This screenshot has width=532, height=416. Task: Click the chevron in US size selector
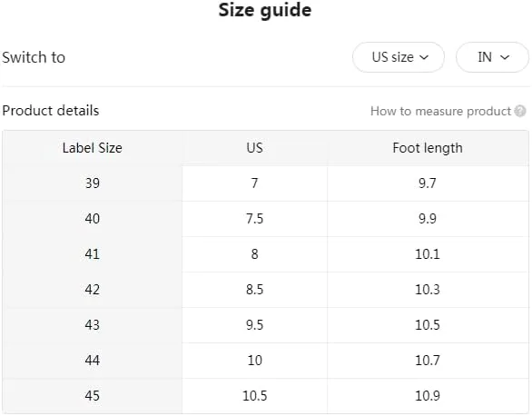pos(424,57)
